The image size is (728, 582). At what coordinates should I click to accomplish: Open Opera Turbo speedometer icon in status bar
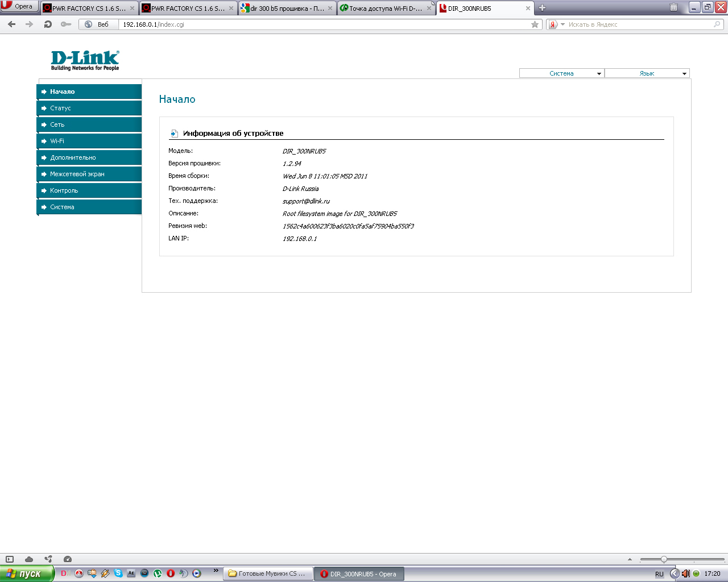point(68,559)
